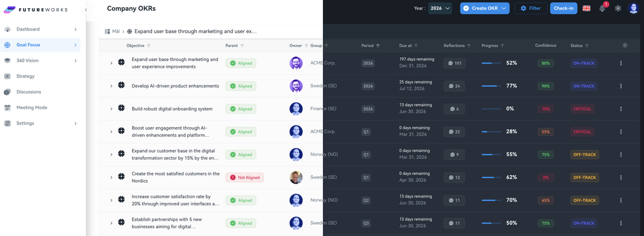Open the user profile avatar top right
644x236 pixels.
633,8
